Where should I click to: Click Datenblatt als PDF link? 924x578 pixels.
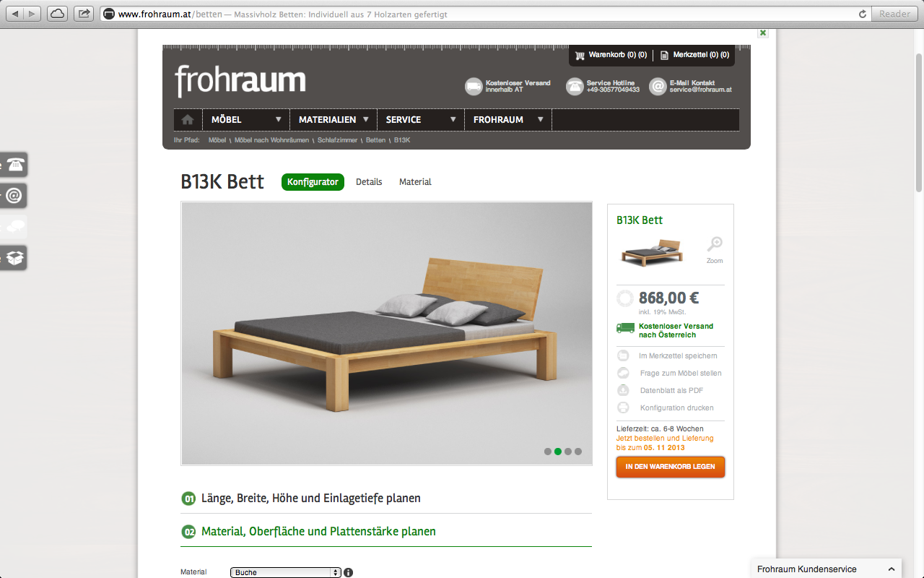pyautogui.click(x=671, y=390)
